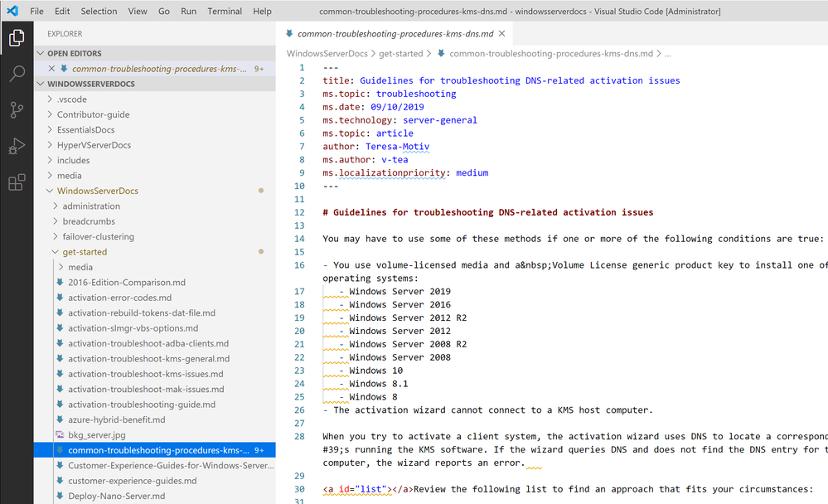The height and width of the screenshot is (504, 828).
Task: Open the Run menu
Action: (x=188, y=11)
